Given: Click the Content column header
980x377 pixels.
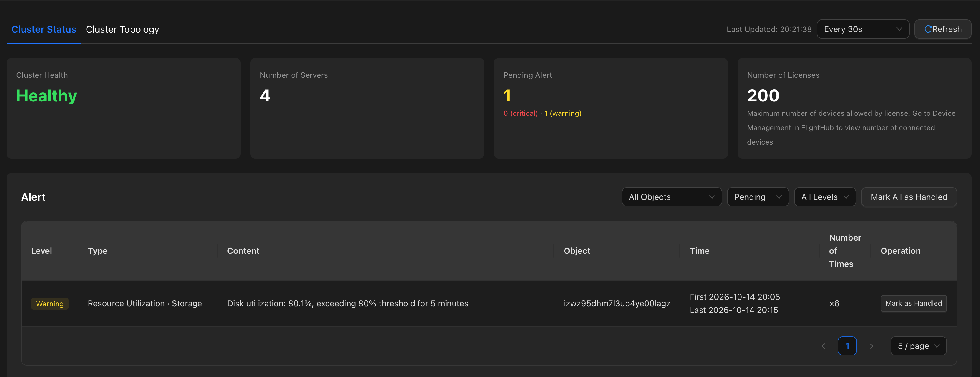Looking at the screenshot, I should click(x=243, y=251).
